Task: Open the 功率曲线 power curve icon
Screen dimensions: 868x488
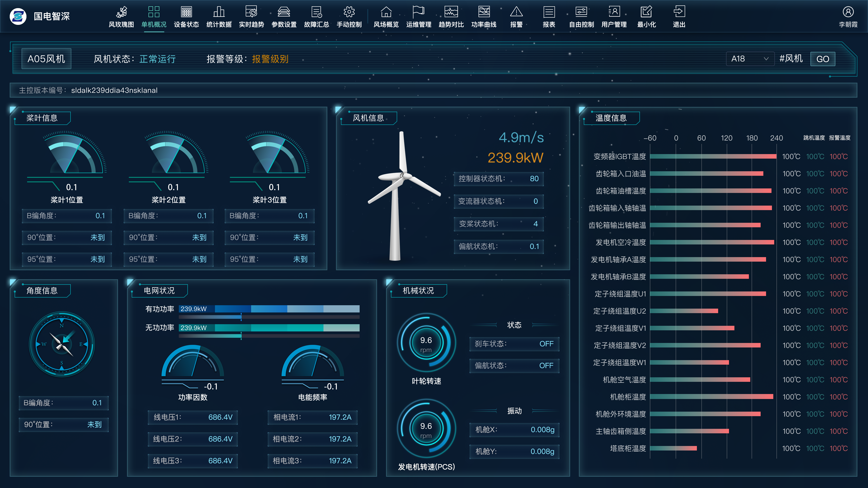Action: [x=484, y=12]
